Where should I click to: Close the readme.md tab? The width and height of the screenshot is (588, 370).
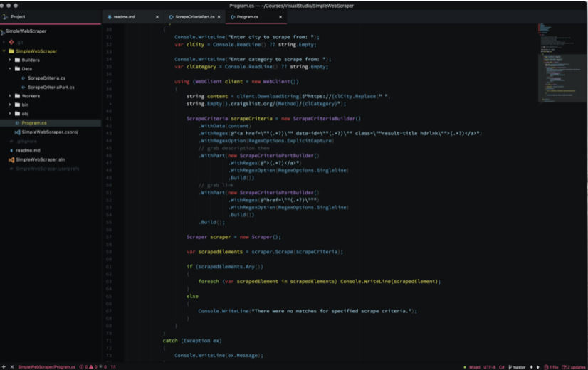157,17
